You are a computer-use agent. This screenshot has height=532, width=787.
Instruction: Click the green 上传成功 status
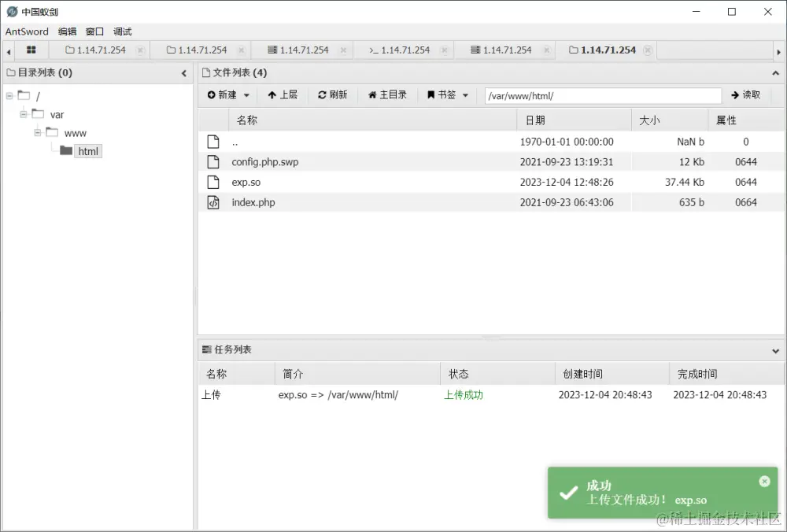coord(464,395)
